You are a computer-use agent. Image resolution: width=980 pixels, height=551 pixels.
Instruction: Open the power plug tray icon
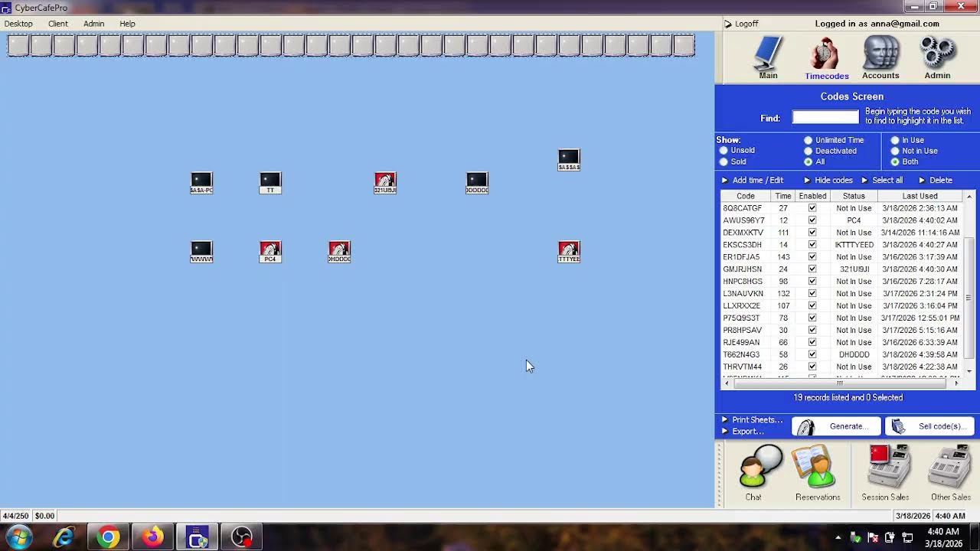coord(890,537)
